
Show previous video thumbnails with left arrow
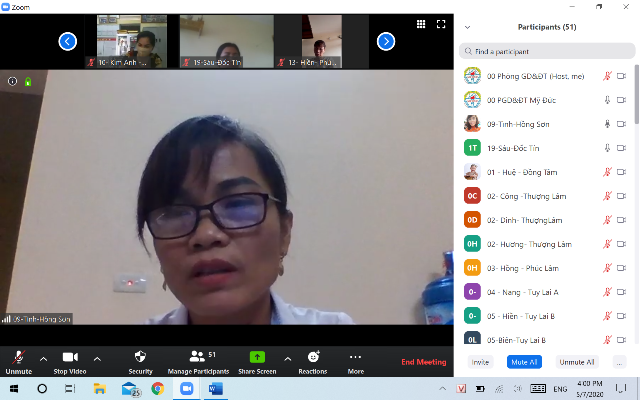pyautogui.click(x=68, y=41)
